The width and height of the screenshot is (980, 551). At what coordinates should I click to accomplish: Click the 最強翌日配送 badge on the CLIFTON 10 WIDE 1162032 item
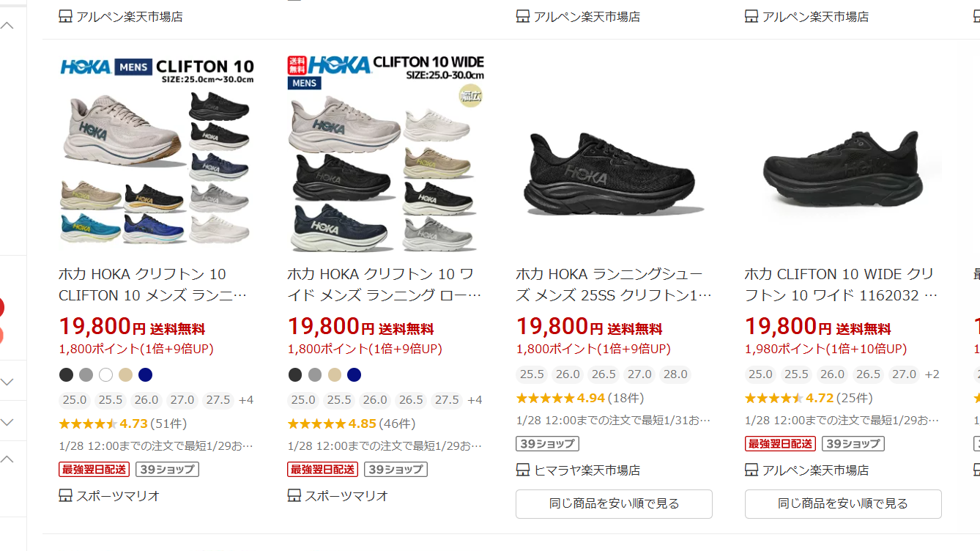pyautogui.click(x=780, y=443)
